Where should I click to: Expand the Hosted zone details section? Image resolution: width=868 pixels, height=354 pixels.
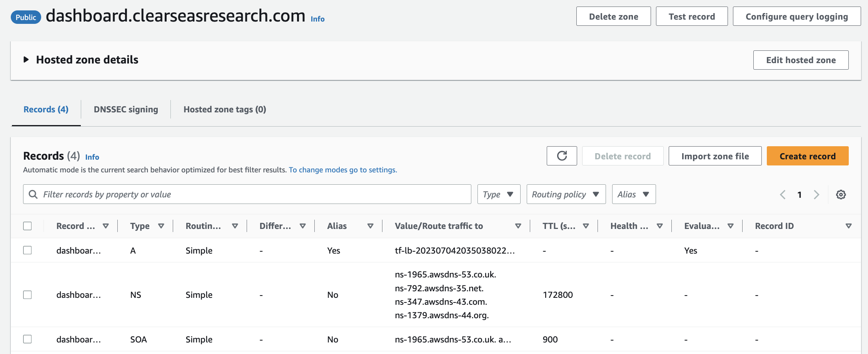point(26,60)
